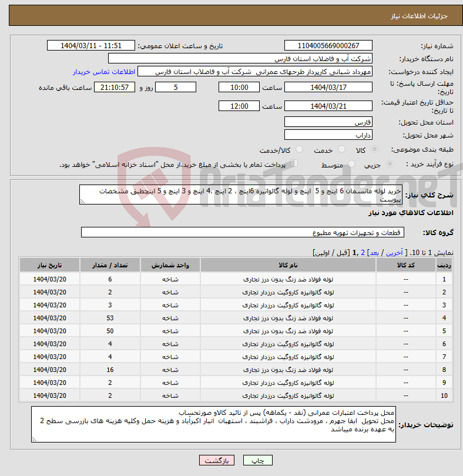
Task: Click the deadline time field 10:00
Action: [x=239, y=88]
